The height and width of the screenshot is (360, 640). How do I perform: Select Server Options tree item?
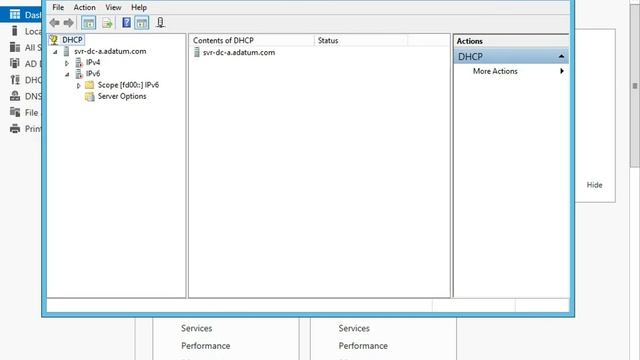[x=122, y=96]
